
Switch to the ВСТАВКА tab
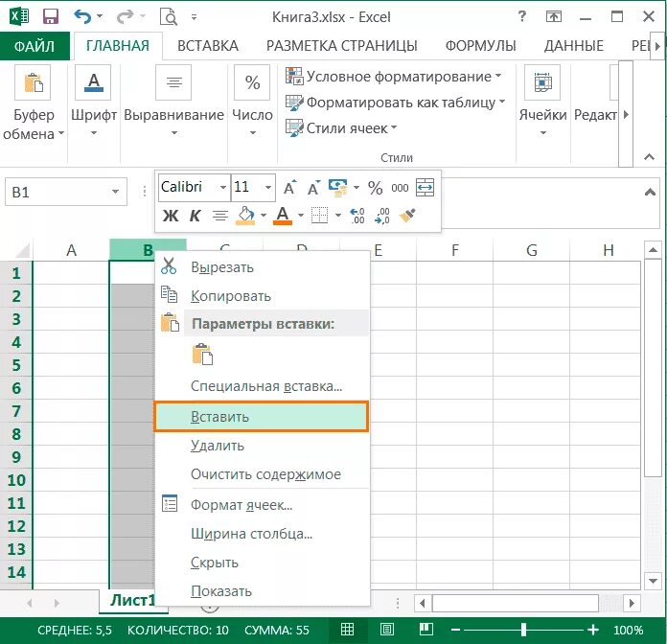click(x=208, y=45)
